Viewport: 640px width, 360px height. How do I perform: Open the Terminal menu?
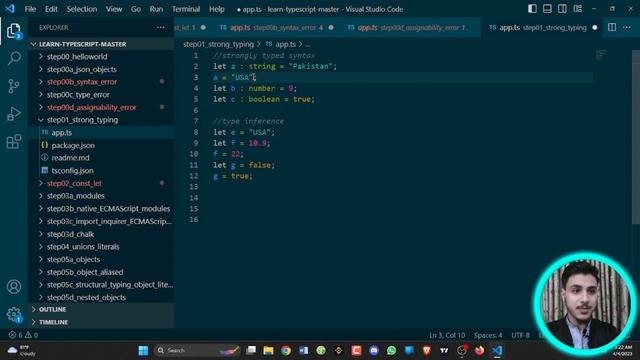[186, 9]
